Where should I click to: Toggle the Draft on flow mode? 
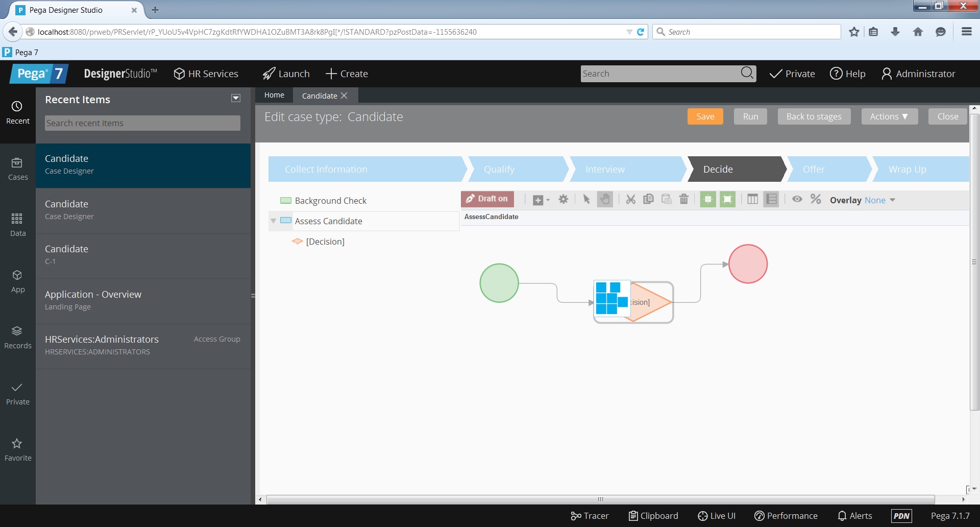[487, 199]
